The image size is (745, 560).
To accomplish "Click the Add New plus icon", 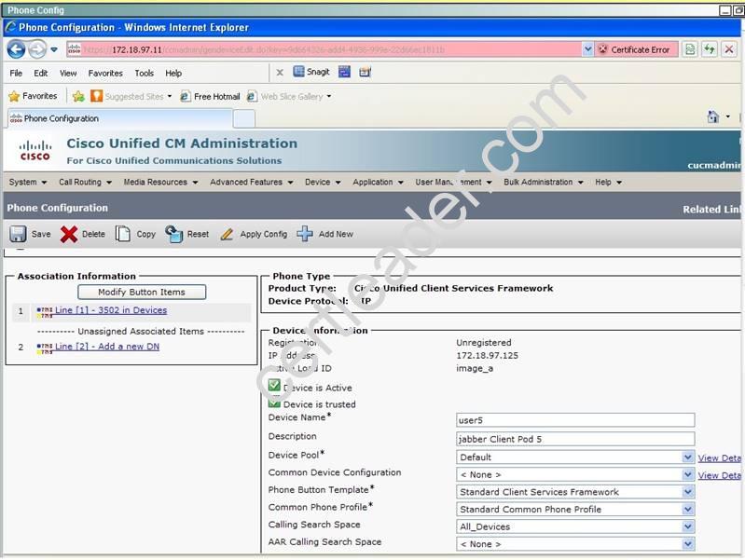I will click(x=305, y=234).
